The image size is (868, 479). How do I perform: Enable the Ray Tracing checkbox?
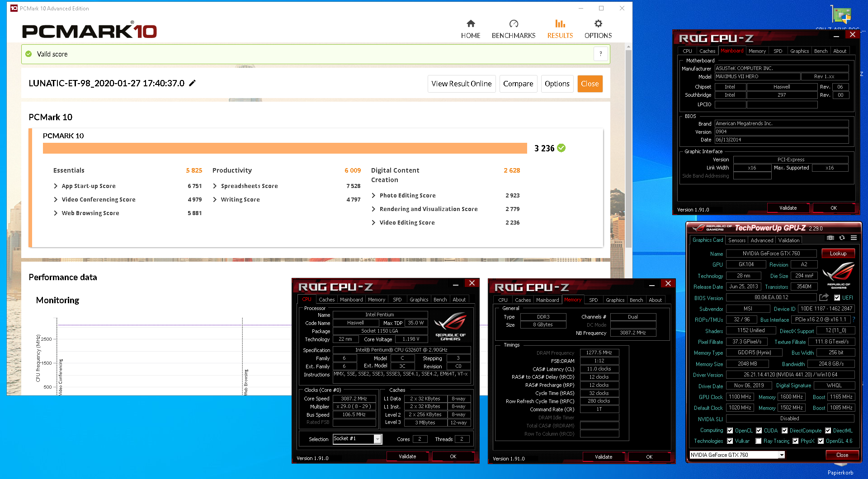[759, 441]
